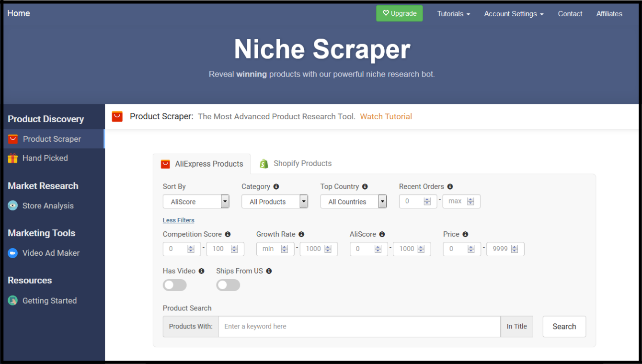Open Product Scraper in the sidebar
Screen dimensions: 642x364
(x=54, y=139)
